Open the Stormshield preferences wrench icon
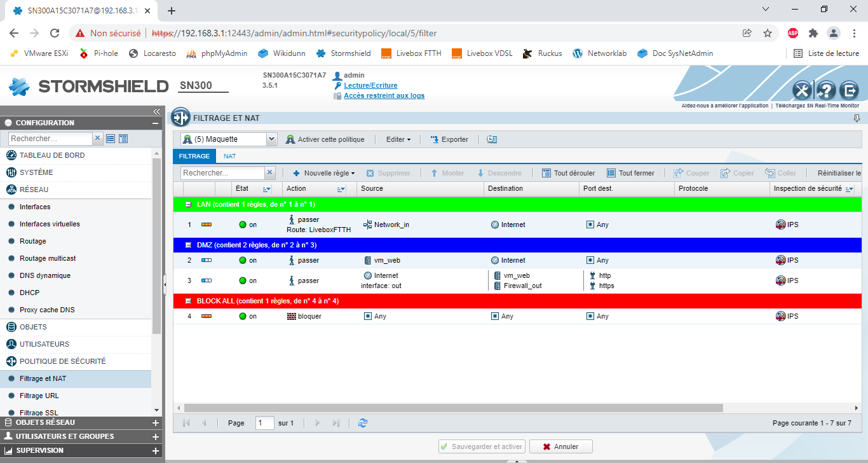 point(802,91)
